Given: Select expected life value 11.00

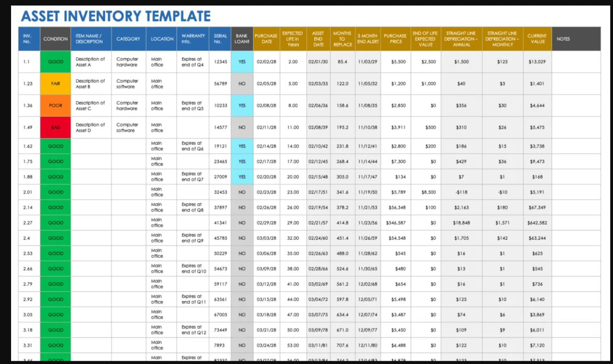Looking at the screenshot, I should click(x=293, y=127).
